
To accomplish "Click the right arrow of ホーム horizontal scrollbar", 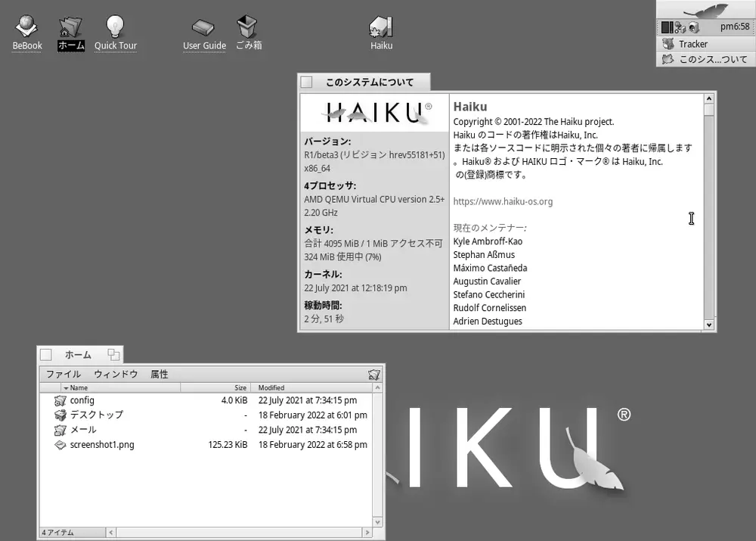I will [x=367, y=533].
